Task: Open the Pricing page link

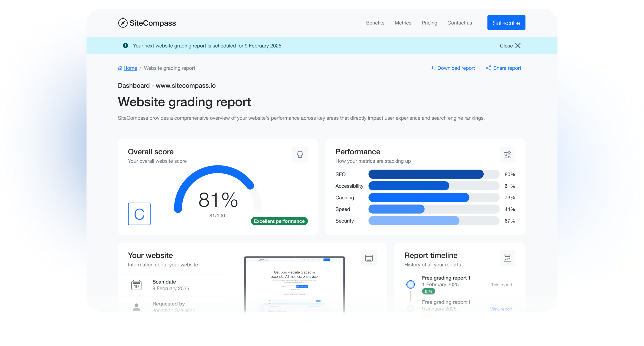Action: click(x=429, y=23)
